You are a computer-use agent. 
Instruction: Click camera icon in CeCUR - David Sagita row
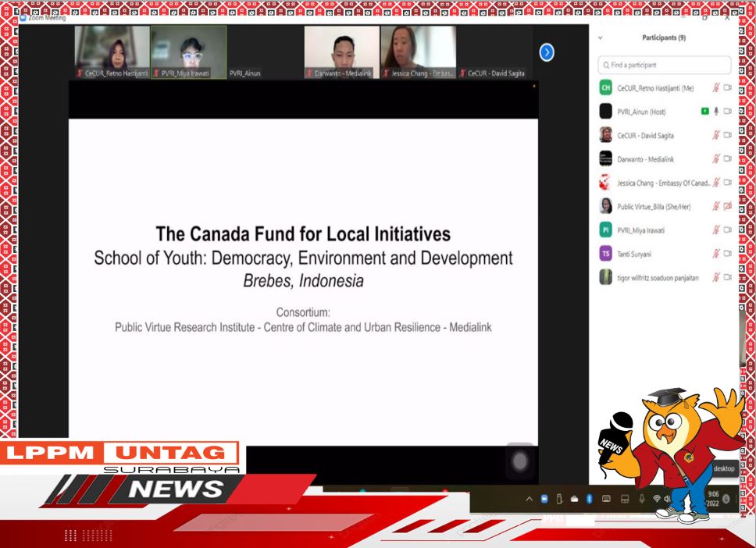pos(728,135)
